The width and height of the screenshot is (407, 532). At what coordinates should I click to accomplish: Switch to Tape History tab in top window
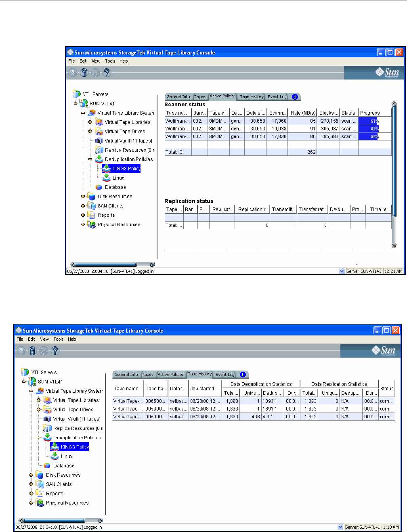click(252, 97)
